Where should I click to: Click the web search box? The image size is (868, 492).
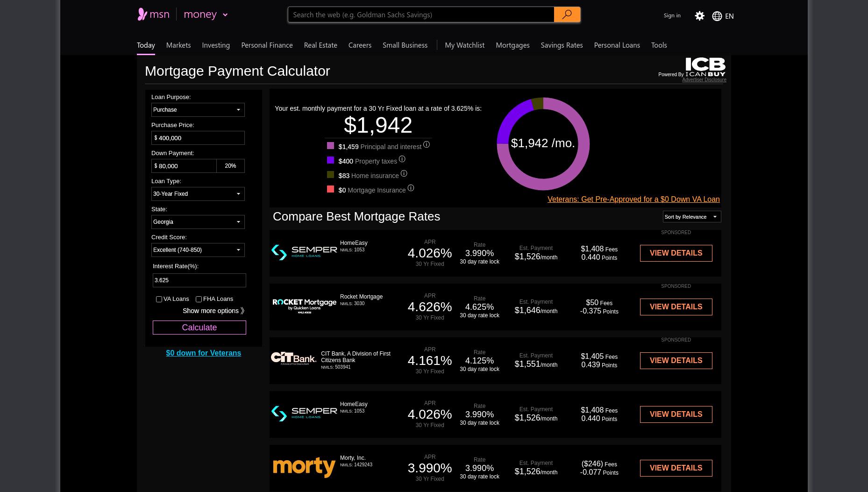[x=421, y=14]
